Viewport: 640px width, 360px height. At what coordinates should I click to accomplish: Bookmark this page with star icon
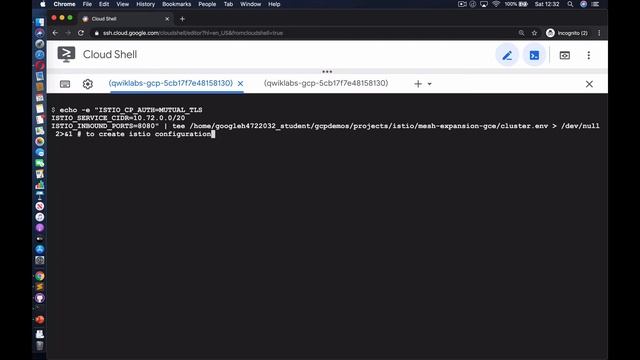pyautogui.click(x=534, y=33)
